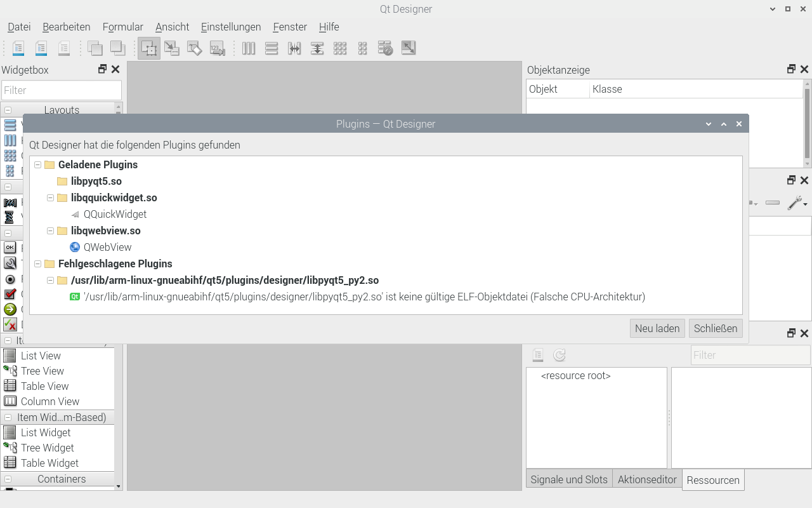This screenshot has height=508, width=812.
Task: Click the Edit Resources pencil icon
Action: (538, 355)
